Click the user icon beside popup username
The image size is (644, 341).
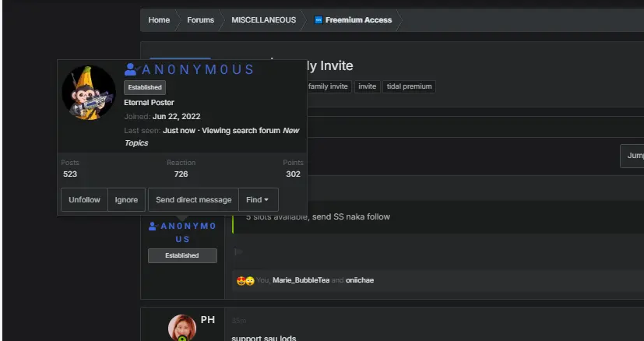point(131,69)
